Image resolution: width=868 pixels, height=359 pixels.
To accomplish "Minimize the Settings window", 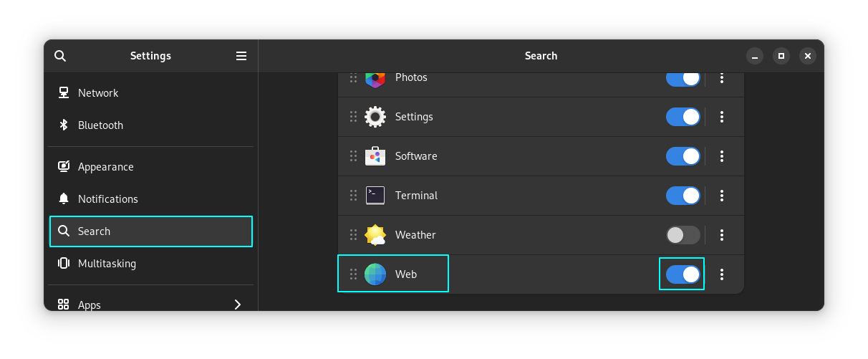I will (x=755, y=56).
